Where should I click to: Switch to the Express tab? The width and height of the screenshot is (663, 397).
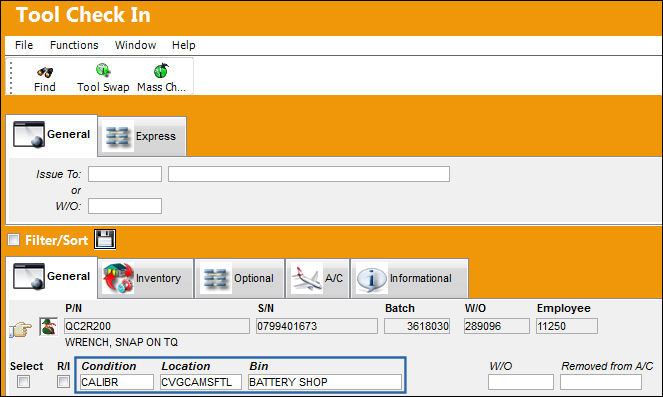tap(142, 136)
